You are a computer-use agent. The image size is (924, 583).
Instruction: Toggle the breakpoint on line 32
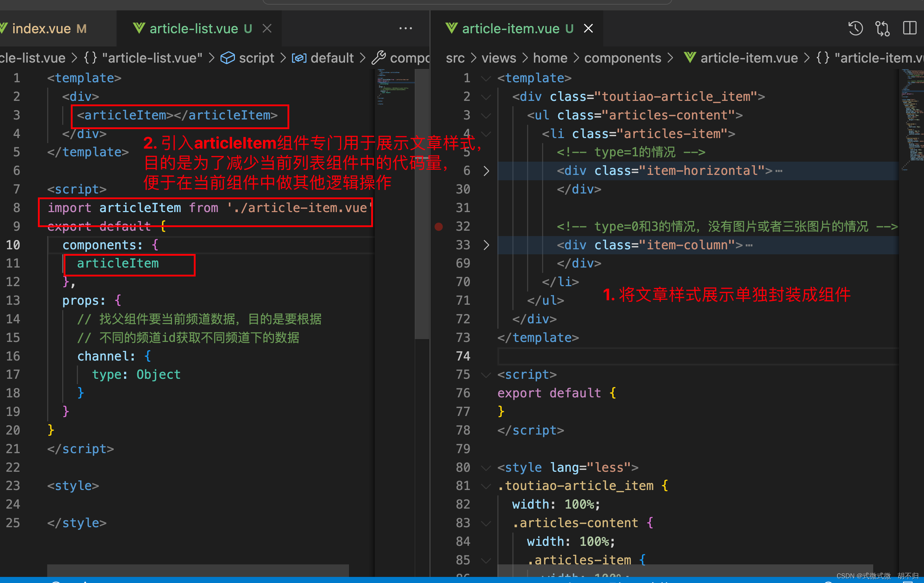pos(439,226)
